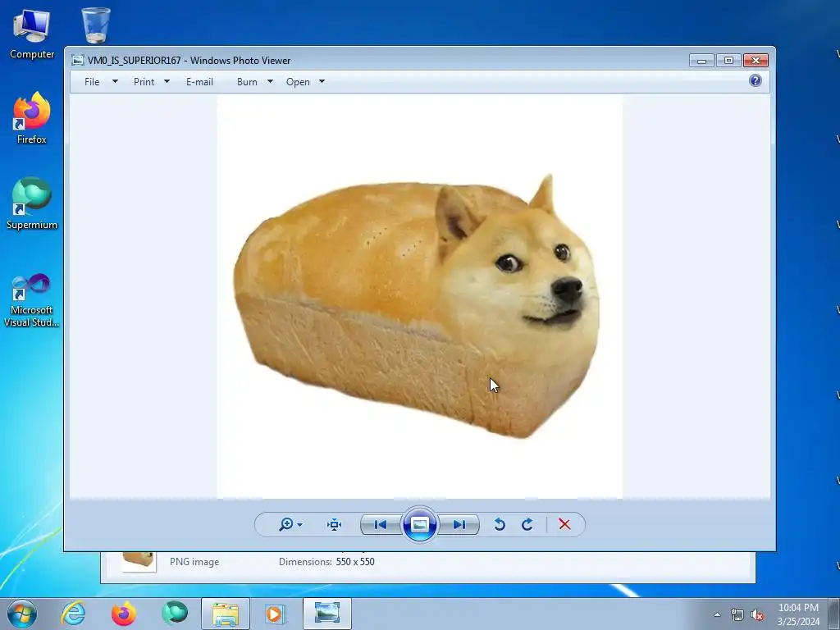The width and height of the screenshot is (840, 630).
Task: Choose E-mail in the toolbar
Action: (200, 82)
